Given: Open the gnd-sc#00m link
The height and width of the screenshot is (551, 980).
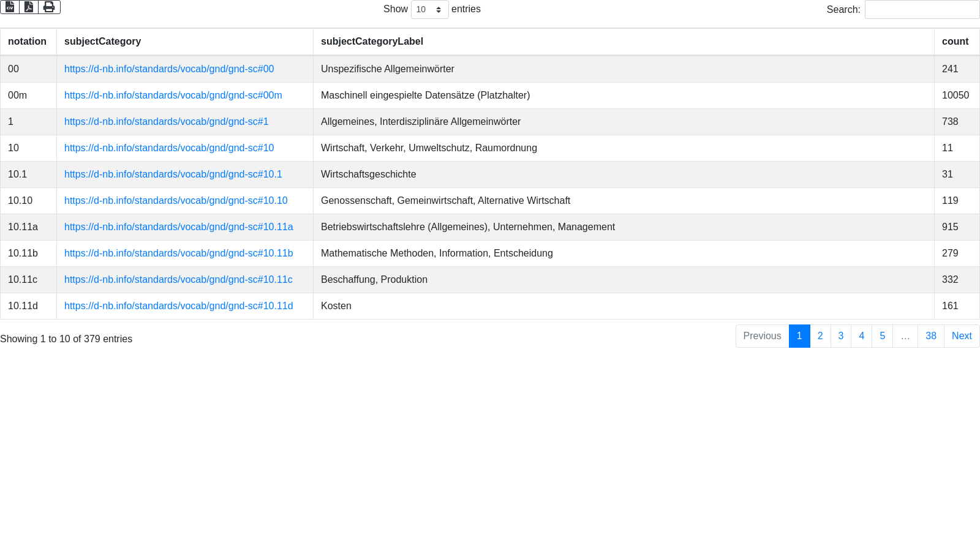Looking at the screenshot, I should (x=173, y=96).
